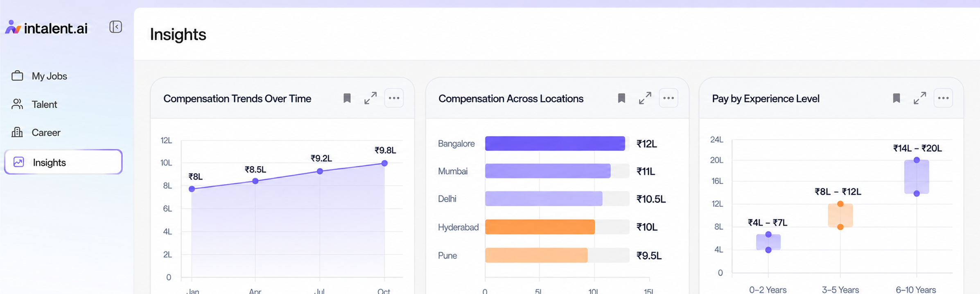Click the My Jobs briefcase icon
Screen dimensions: 980x294
(17, 76)
